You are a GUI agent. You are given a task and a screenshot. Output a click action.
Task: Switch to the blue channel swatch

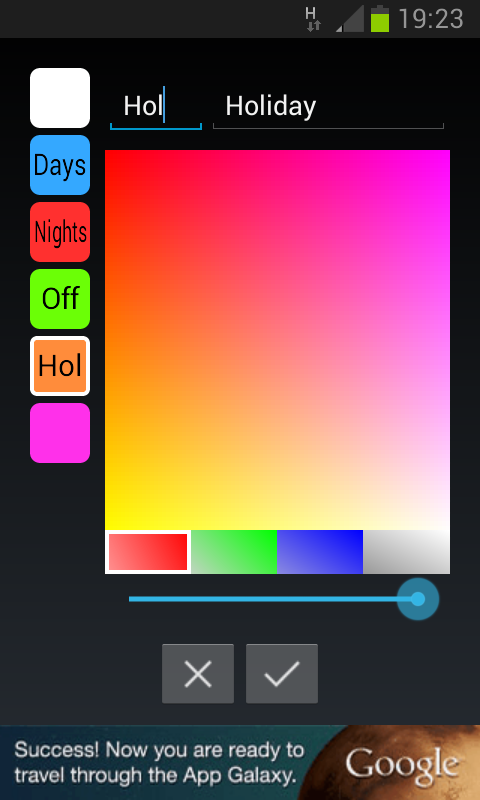pyautogui.click(x=320, y=552)
